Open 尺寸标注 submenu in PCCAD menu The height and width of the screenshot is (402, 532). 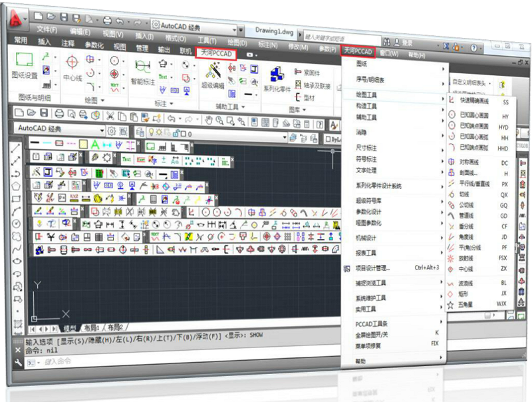click(394, 148)
